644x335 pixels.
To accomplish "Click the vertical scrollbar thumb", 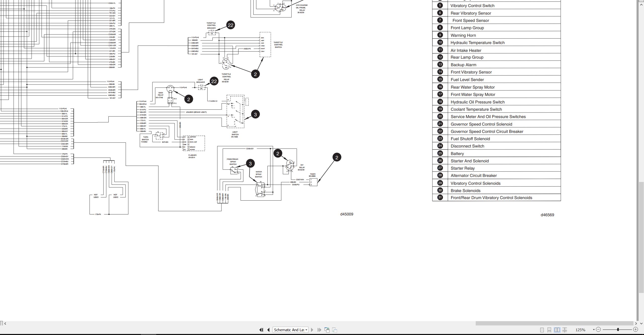I will [641, 237].
